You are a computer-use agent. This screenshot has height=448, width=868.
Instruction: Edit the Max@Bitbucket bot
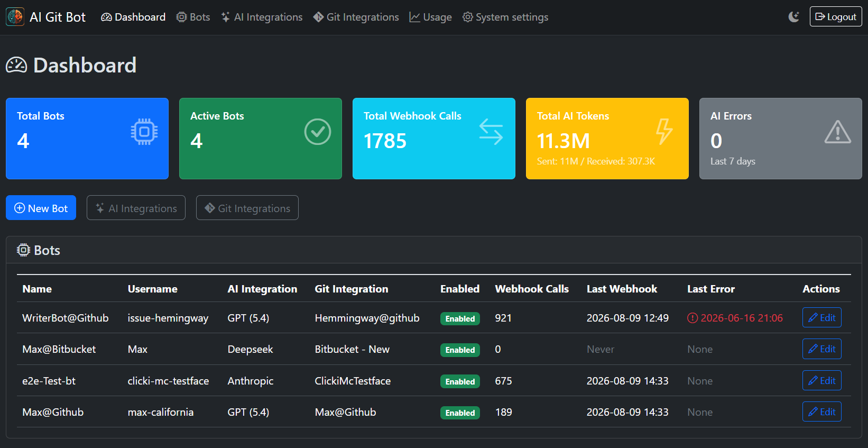pos(821,349)
